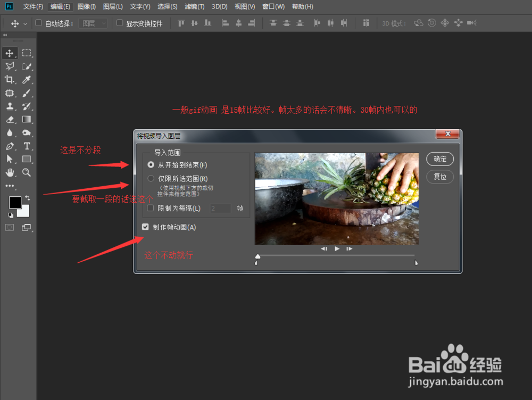Open the 文件(F) menu

coord(33,6)
